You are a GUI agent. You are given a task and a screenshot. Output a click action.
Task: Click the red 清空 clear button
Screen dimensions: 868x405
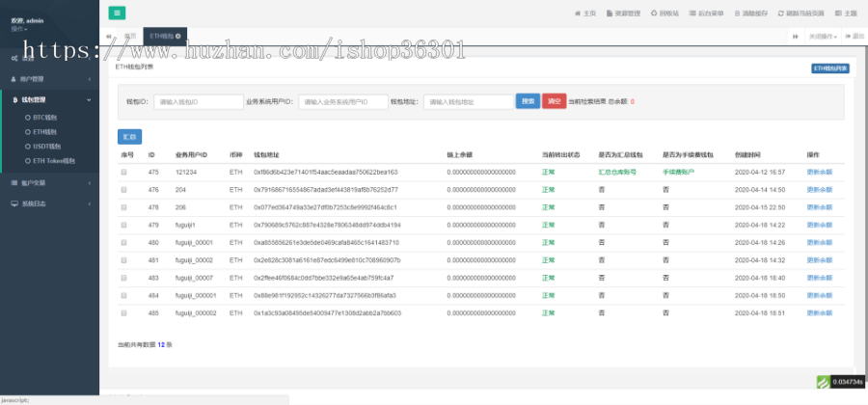(x=554, y=100)
